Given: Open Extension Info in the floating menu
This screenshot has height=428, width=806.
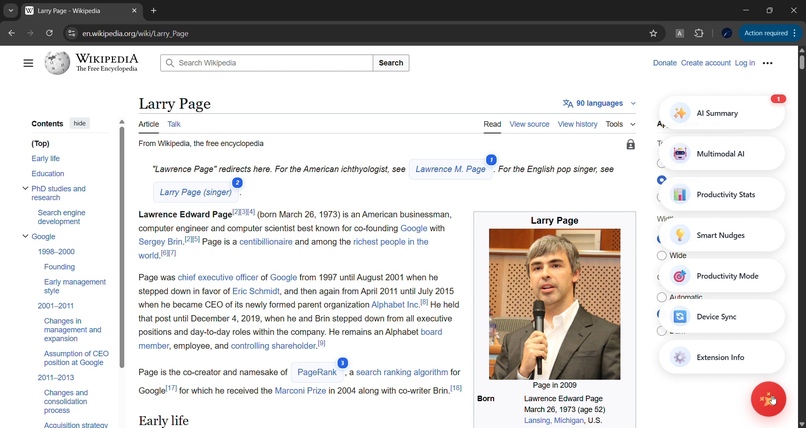Looking at the screenshot, I should coord(722,357).
